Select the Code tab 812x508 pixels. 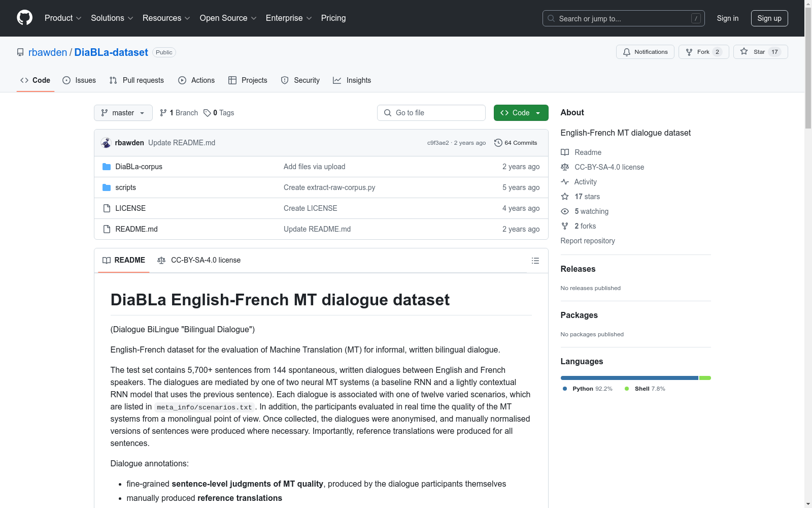pos(36,80)
